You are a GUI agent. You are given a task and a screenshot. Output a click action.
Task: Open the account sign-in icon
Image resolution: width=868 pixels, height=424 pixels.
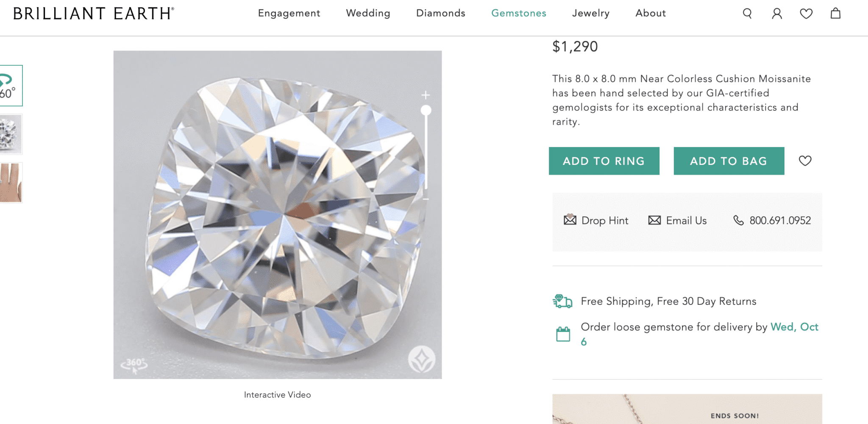coord(776,13)
